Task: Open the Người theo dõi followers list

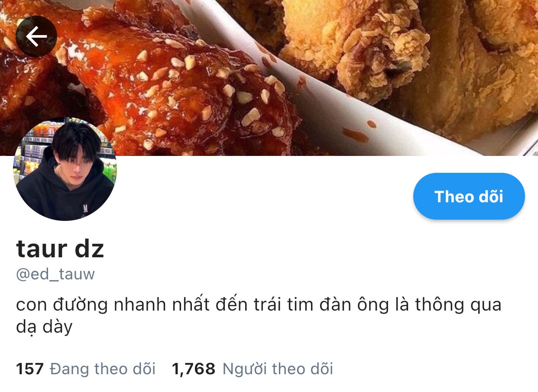Action: (x=278, y=369)
